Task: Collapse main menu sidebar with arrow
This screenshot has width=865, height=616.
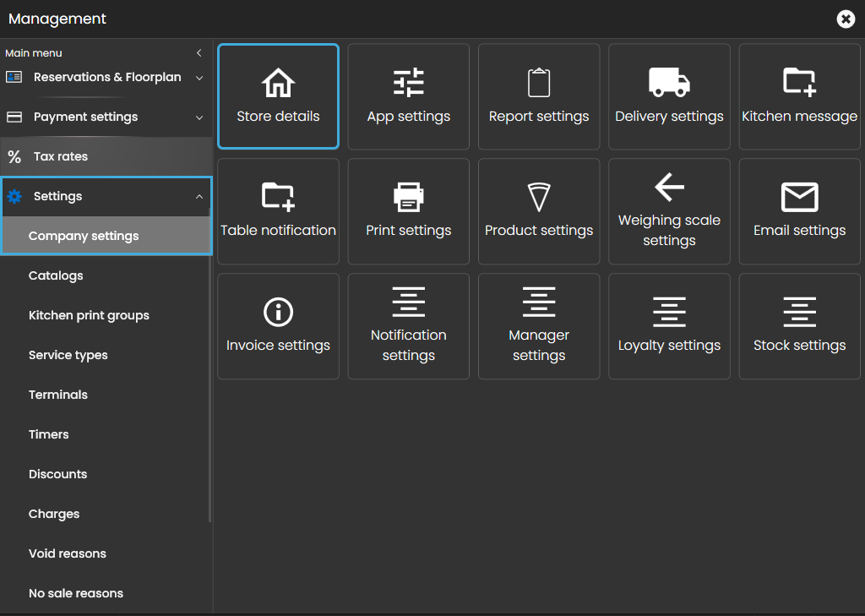Action: 199,53
